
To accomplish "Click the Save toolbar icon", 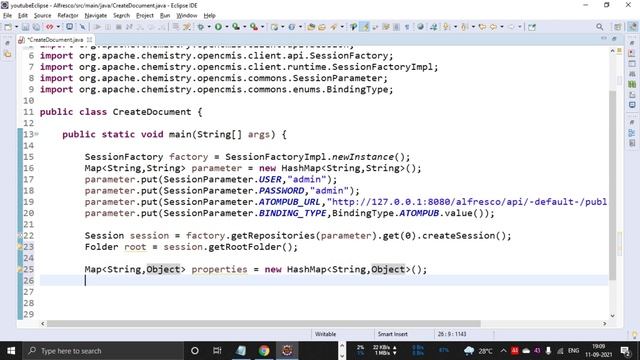I will tap(25, 27).
